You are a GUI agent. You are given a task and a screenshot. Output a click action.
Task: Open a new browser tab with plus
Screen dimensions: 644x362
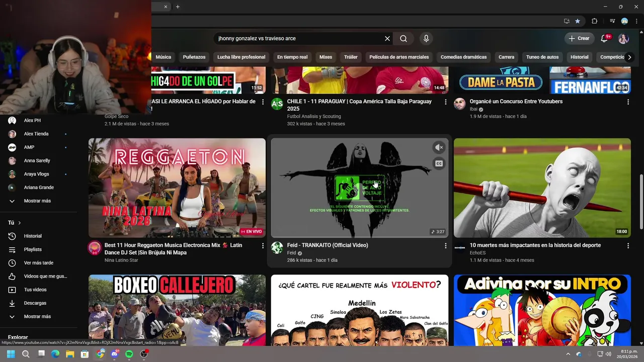pos(178,7)
